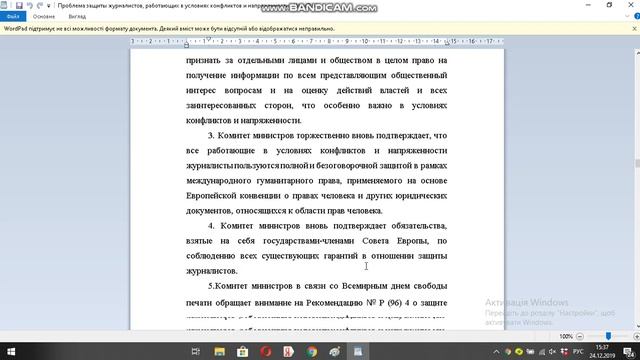640x360 pixels.
Task: Click the word 'журналистов.' ending paragraph 4
Action: pyautogui.click(x=211, y=271)
